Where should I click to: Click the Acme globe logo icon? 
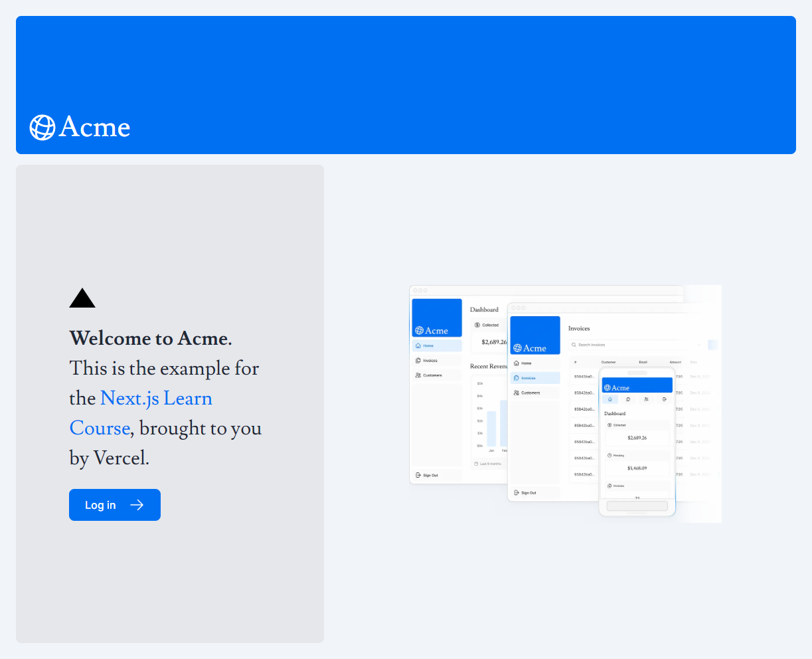[x=42, y=128]
